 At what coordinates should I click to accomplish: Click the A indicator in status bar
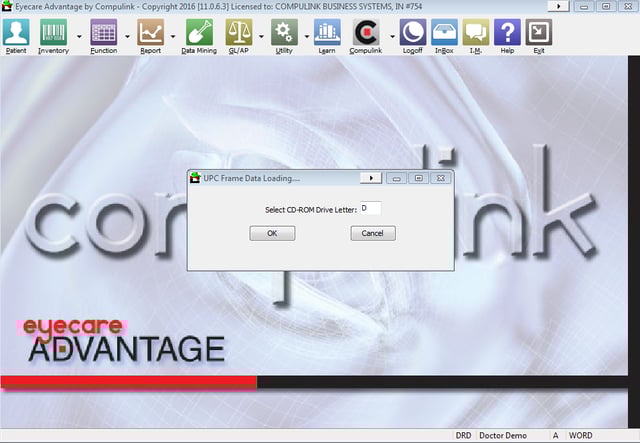click(x=556, y=435)
